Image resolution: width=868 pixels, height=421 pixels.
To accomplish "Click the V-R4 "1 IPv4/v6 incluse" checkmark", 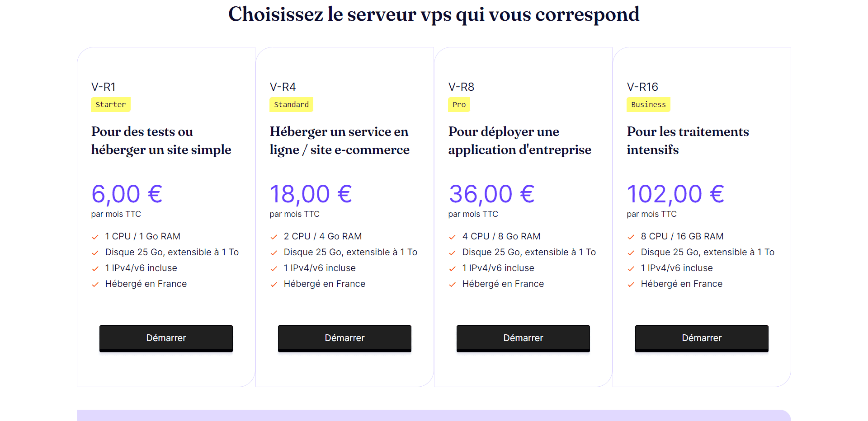I will point(274,269).
